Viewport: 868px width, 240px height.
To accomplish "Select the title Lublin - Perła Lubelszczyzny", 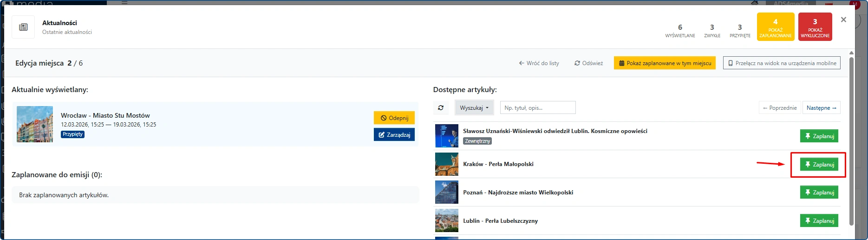I will pyautogui.click(x=501, y=221).
